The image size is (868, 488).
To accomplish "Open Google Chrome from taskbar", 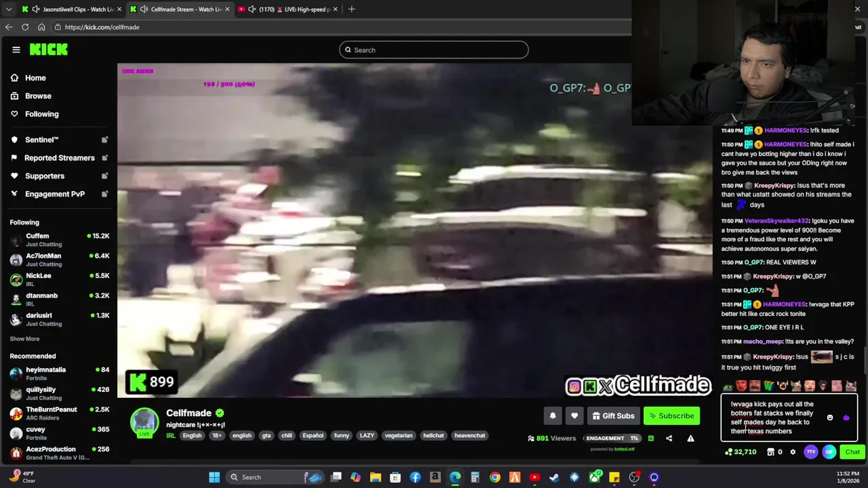I will (x=495, y=477).
